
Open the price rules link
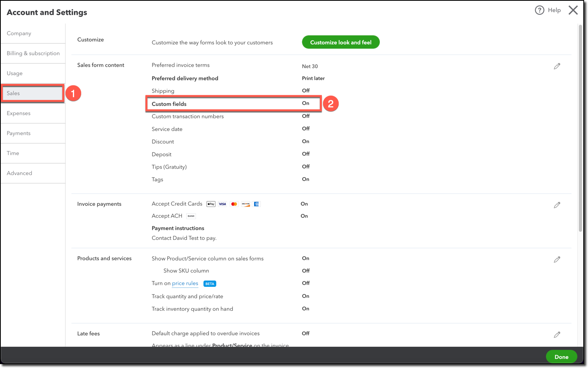click(185, 283)
